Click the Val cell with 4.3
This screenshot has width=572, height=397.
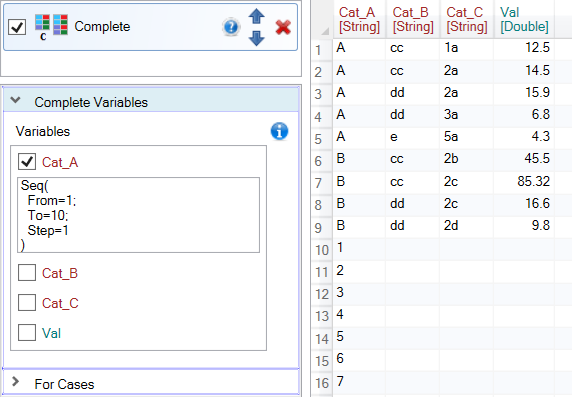pos(524,137)
